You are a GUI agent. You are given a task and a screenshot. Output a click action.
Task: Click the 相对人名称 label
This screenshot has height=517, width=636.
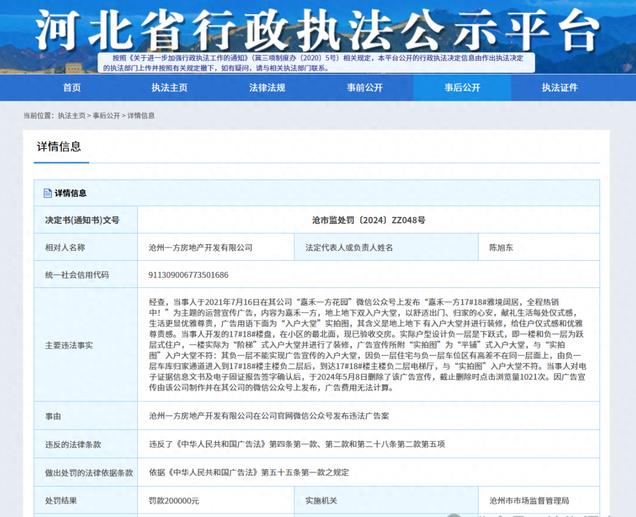click(65, 247)
